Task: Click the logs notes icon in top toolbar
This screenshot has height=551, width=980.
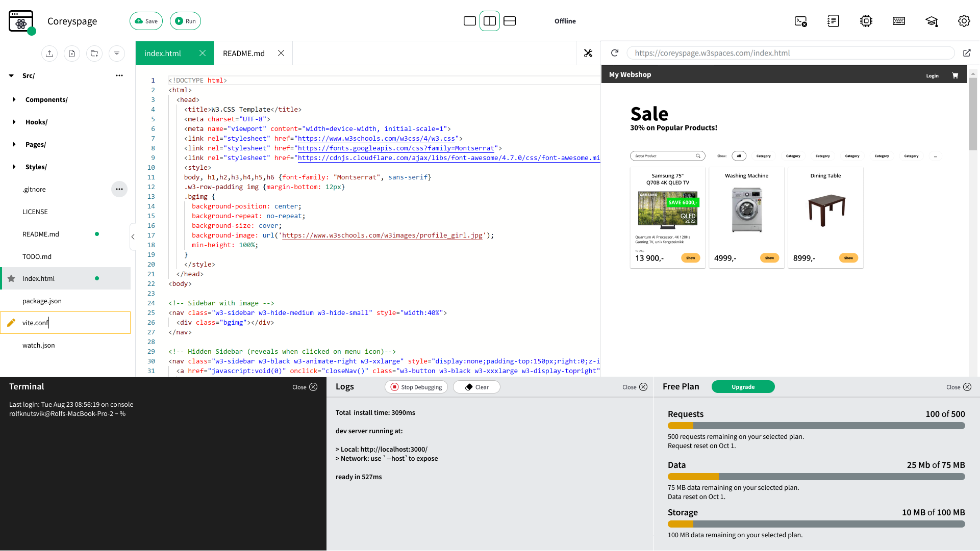Action: point(833,21)
